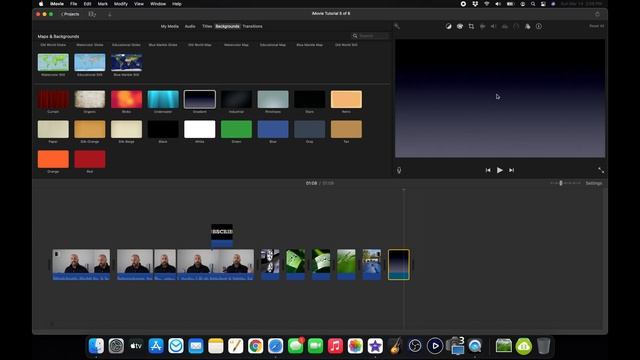Viewport: 640px width, 360px height.
Task: Switch to My Media tab
Action: point(169,26)
